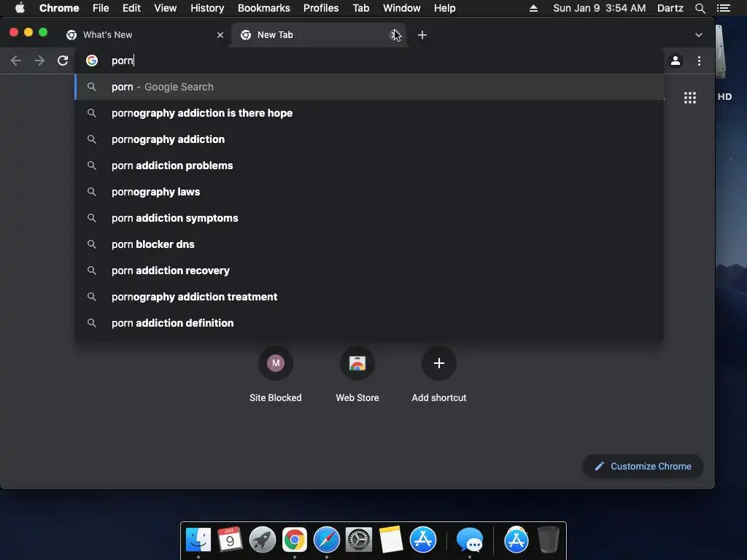Open Chrome's three-dot menu
The width and height of the screenshot is (747, 560).
(x=699, y=61)
